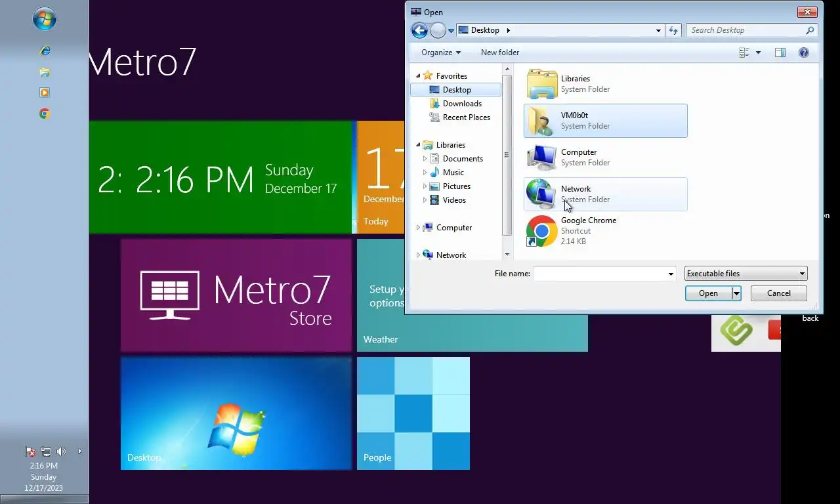Click the search magnifier icon
Image resolution: width=840 pixels, height=504 pixels.
[x=810, y=30]
